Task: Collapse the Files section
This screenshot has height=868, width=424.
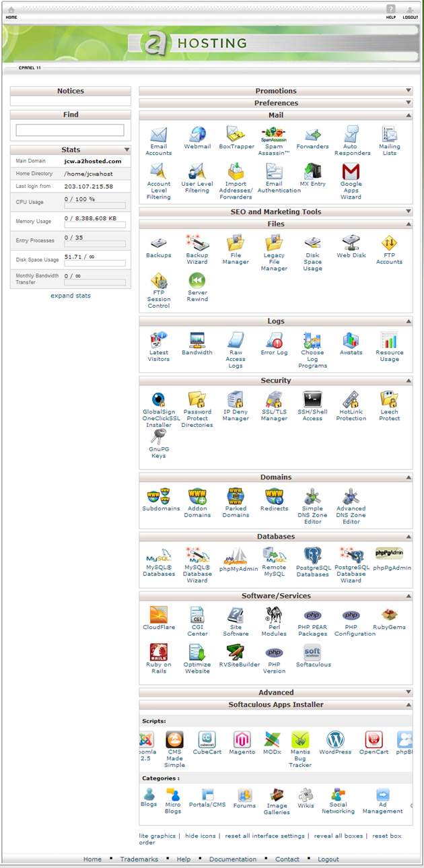Action: (x=409, y=224)
